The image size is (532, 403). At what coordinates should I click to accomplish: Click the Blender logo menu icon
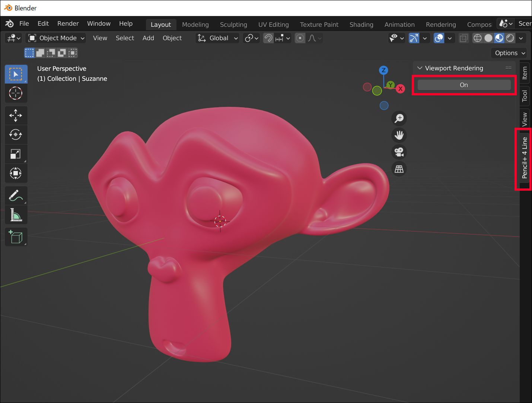(x=10, y=23)
